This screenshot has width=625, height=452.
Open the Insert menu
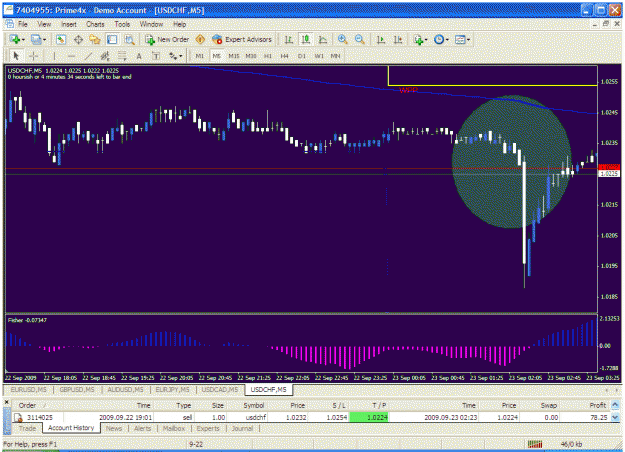point(69,24)
